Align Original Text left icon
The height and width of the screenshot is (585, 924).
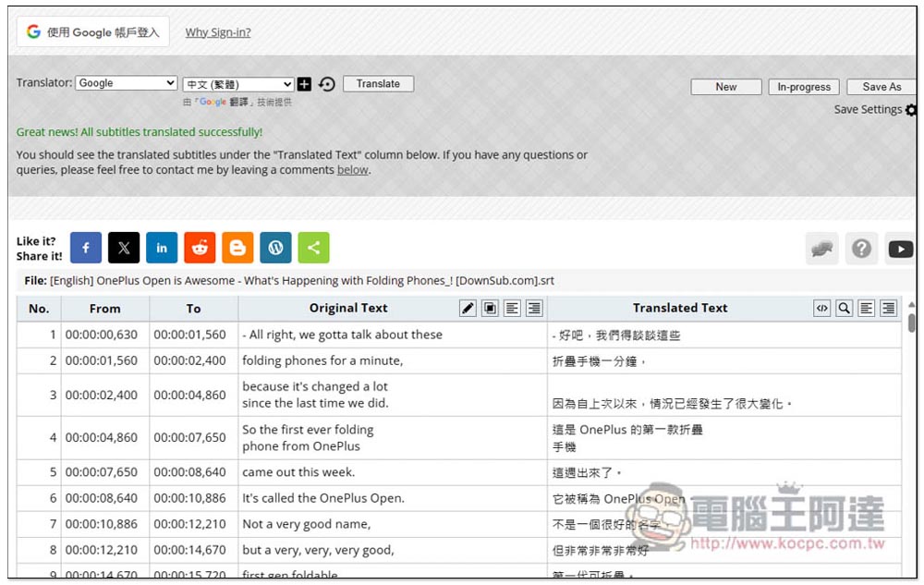[x=512, y=308]
